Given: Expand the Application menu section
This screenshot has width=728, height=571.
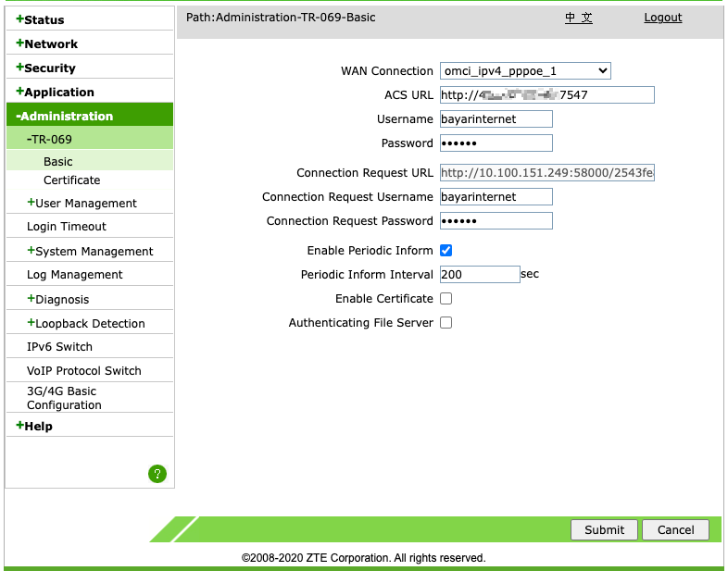Looking at the screenshot, I should [59, 92].
